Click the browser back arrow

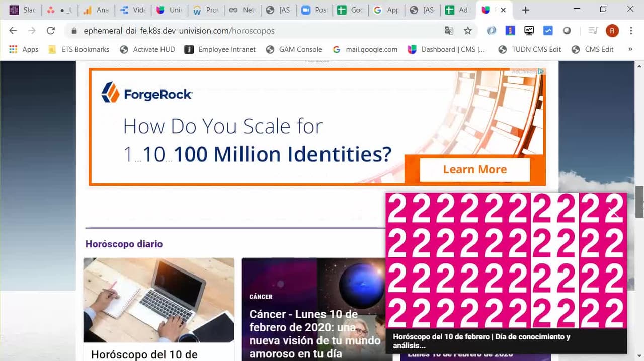point(13,31)
